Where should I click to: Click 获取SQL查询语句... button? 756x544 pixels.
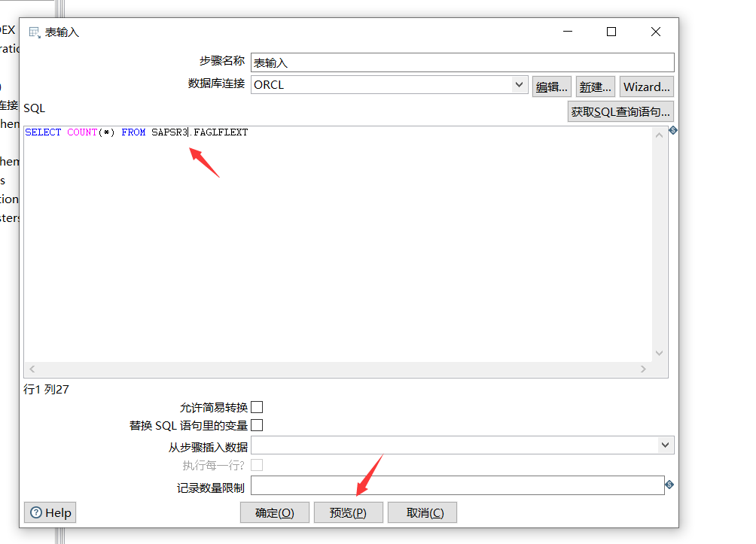pyautogui.click(x=620, y=112)
